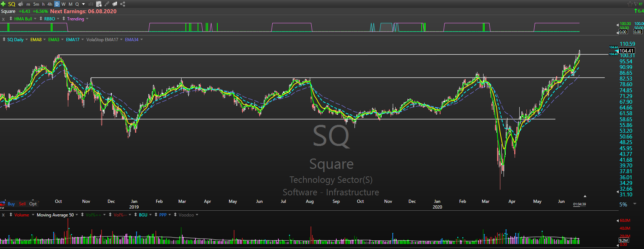Click the add indicator grid icon
644x249 pixels.
click(99, 4)
